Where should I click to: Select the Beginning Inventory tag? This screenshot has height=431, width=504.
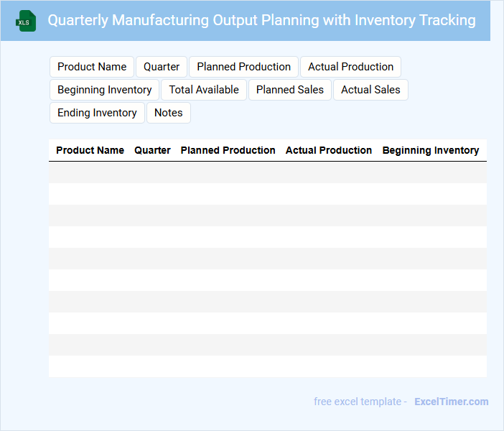(x=104, y=90)
